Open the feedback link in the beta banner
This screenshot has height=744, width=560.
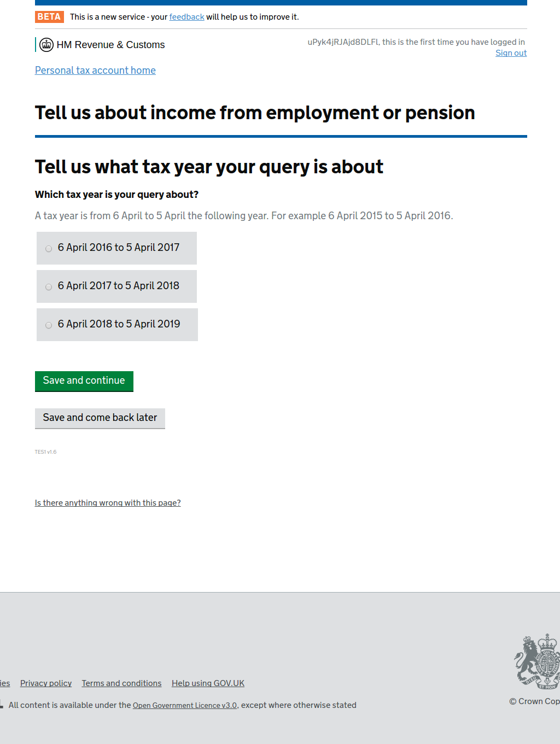point(186,17)
